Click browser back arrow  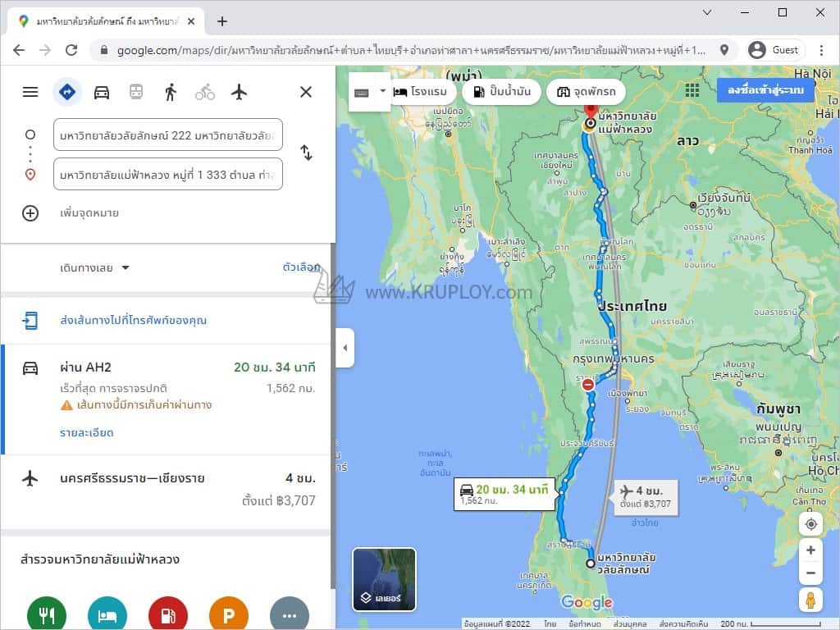coord(19,50)
